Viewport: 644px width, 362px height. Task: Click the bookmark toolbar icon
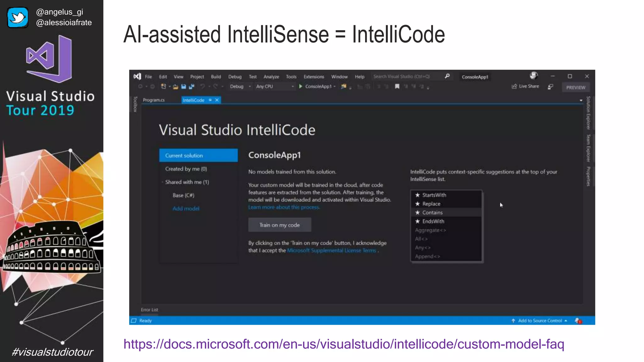pos(397,86)
